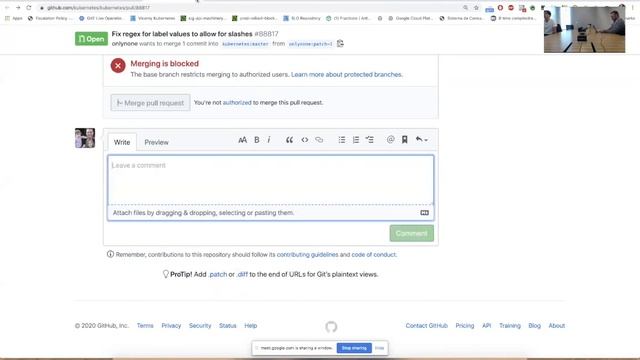Open the saved replies dropdown arrow
Viewport: 640px width, 360px height.
(x=422, y=140)
